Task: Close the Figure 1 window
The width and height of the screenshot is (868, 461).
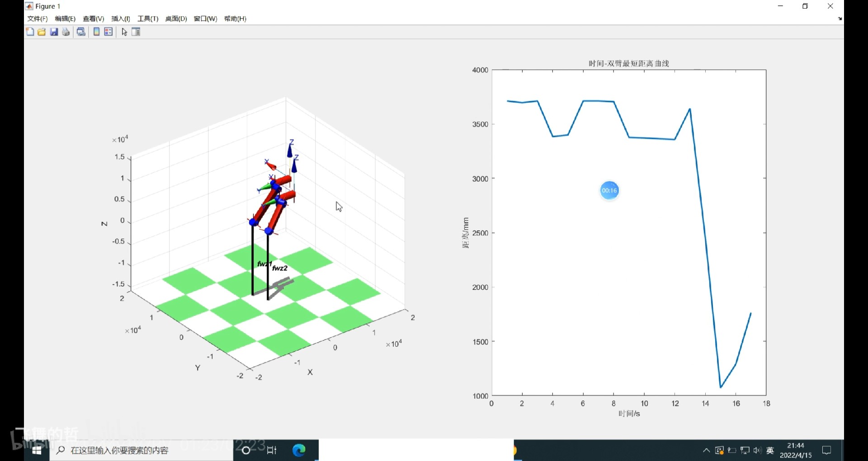Action: coord(830,6)
